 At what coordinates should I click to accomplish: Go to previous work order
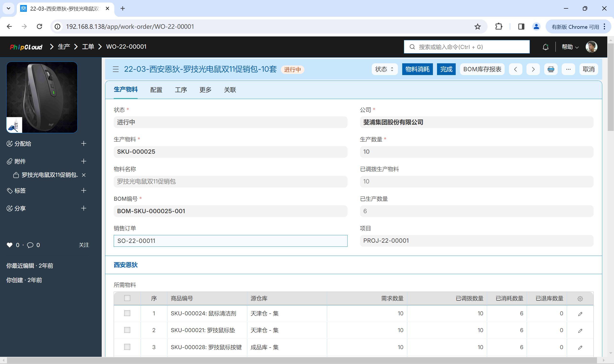coord(515,69)
